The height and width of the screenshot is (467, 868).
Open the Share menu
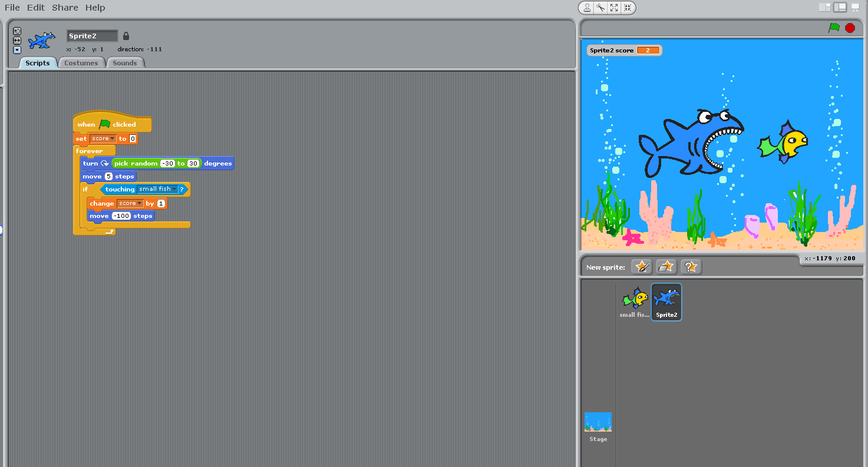click(x=65, y=8)
